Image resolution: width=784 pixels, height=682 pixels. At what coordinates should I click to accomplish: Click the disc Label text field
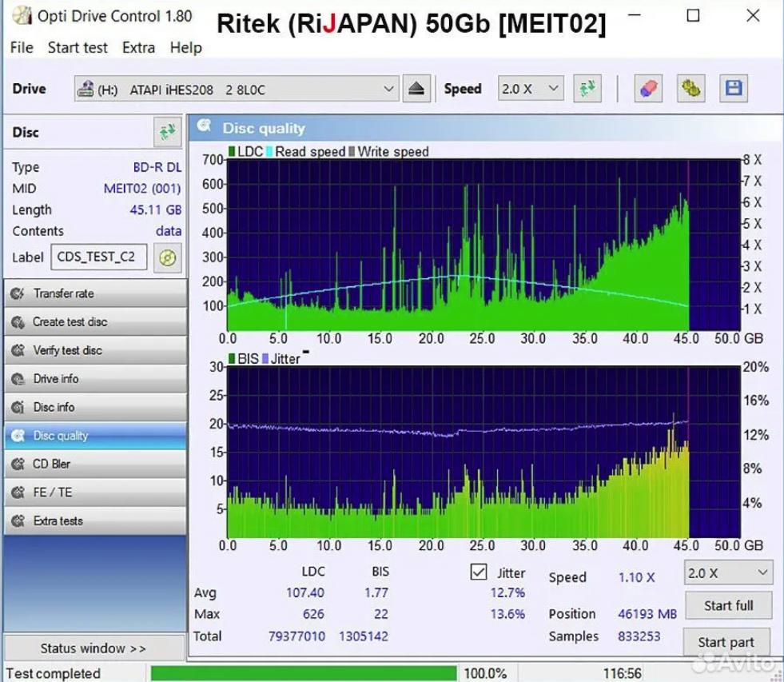point(99,257)
